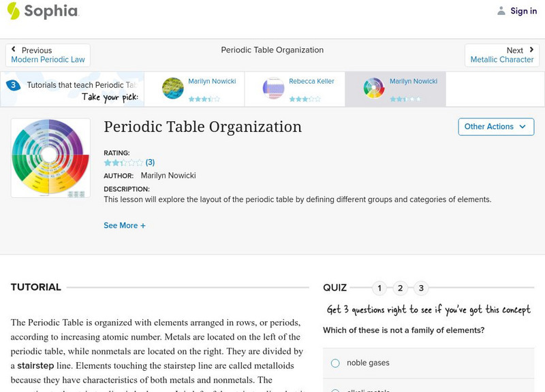Select the highlighted Marilyn Nowicki tutorial tab

coord(395,88)
